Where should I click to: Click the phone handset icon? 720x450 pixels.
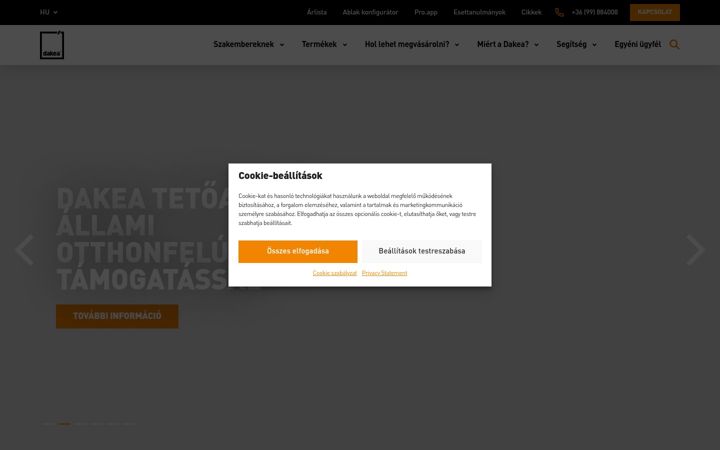point(559,12)
